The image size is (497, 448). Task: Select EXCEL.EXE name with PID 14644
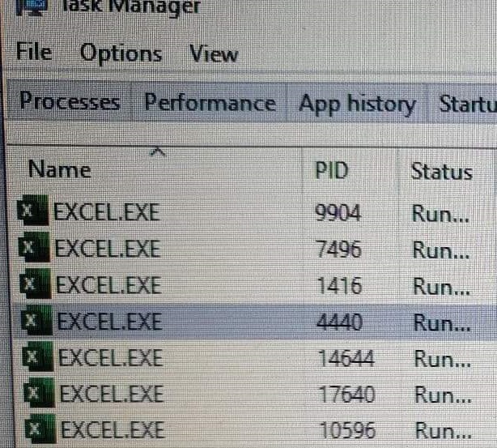coord(111,358)
